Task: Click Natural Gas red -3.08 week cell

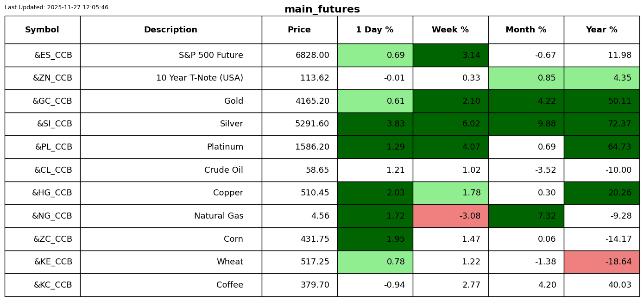Action: point(450,216)
